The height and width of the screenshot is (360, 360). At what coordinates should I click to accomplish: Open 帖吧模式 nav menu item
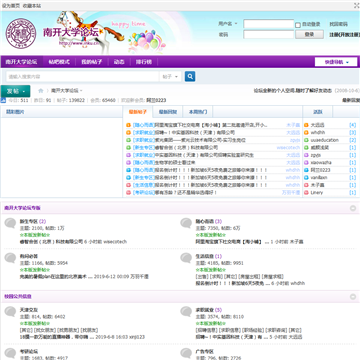click(59, 62)
